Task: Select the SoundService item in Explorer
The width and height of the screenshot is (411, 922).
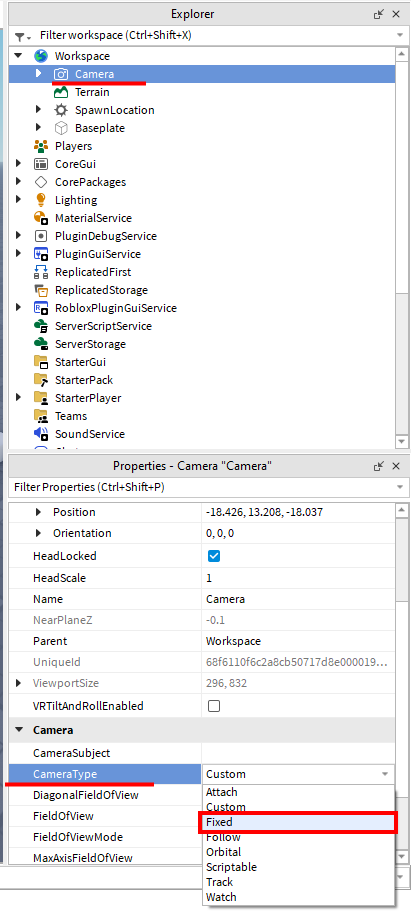Action: 89,434
